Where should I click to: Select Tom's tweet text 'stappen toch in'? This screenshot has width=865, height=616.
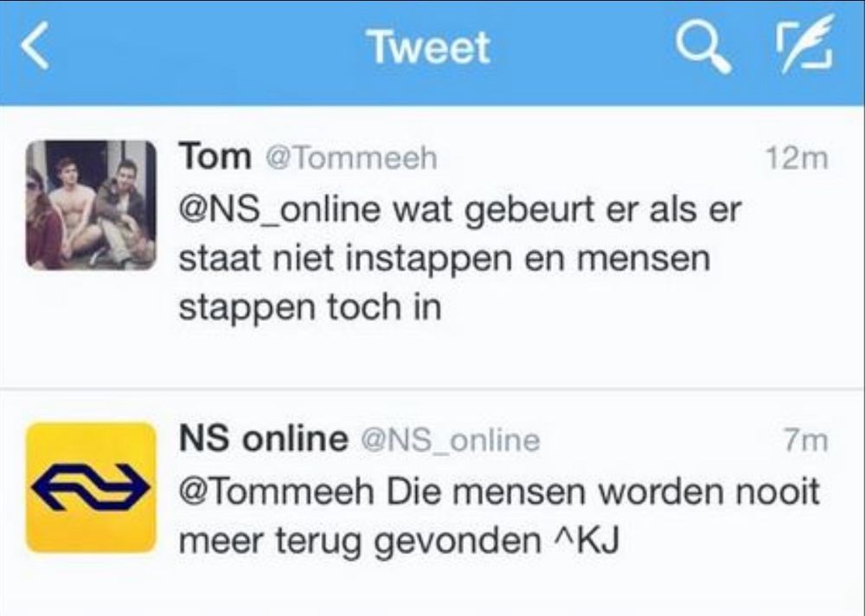[x=310, y=308]
